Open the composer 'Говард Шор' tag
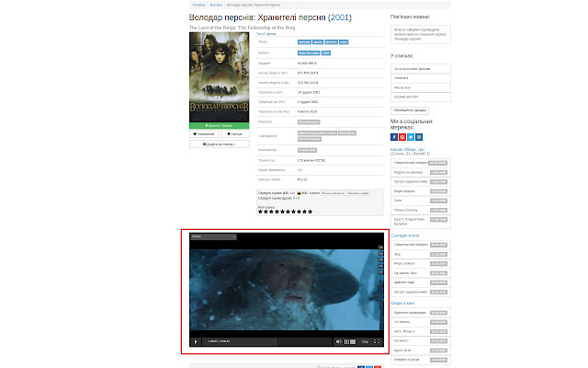Viewport: 588px width, 368px height. click(307, 150)
